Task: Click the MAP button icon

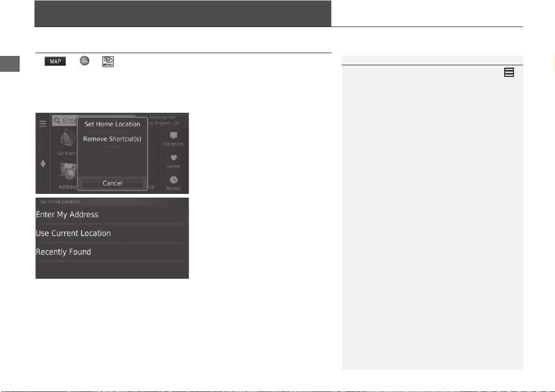Action: point(55,61)
